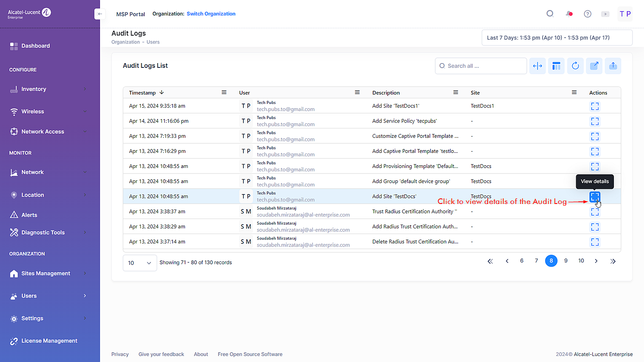Viewport: 644px width, 362px height.
Task: Open License Management
Action: 49,341
